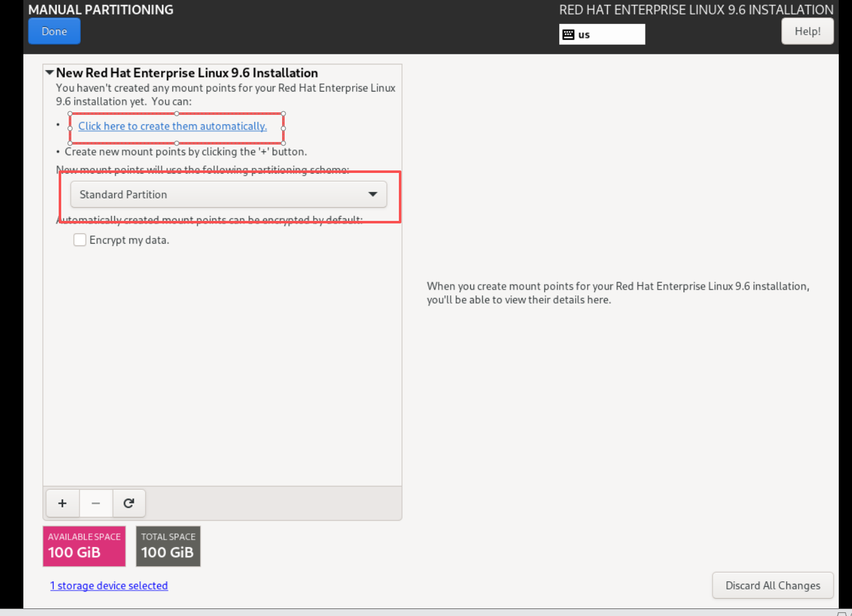Reload storage configuration with the refresh icon
Image resolution: width=852 pixels, height=616 pixels.
[x=129, y=503]
